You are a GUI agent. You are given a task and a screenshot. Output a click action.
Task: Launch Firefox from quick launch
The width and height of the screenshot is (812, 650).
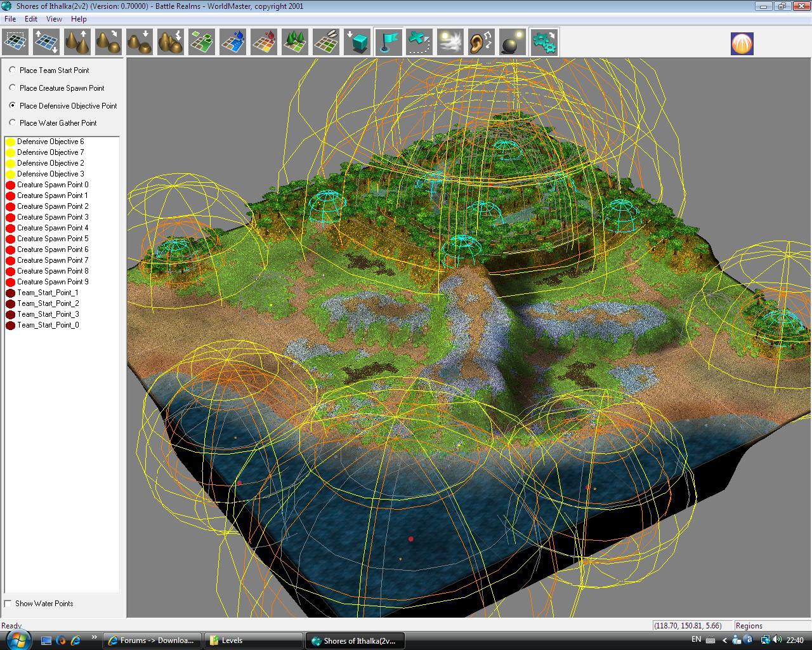coord(61,640)
